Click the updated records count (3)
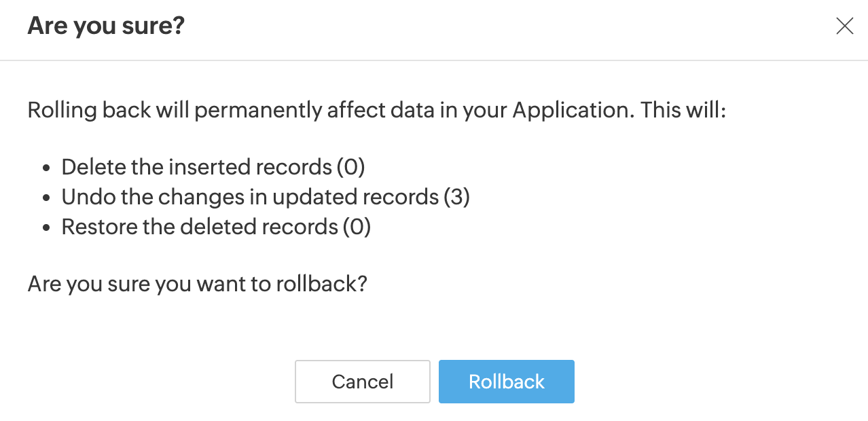The width and height of the screenshot is (868, 421). point(456,197)
